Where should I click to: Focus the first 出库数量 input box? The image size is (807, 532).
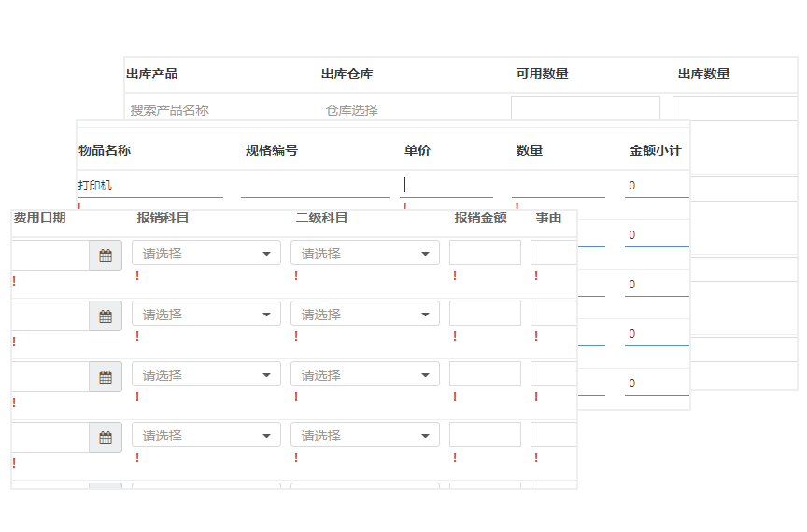pos(735,108)
